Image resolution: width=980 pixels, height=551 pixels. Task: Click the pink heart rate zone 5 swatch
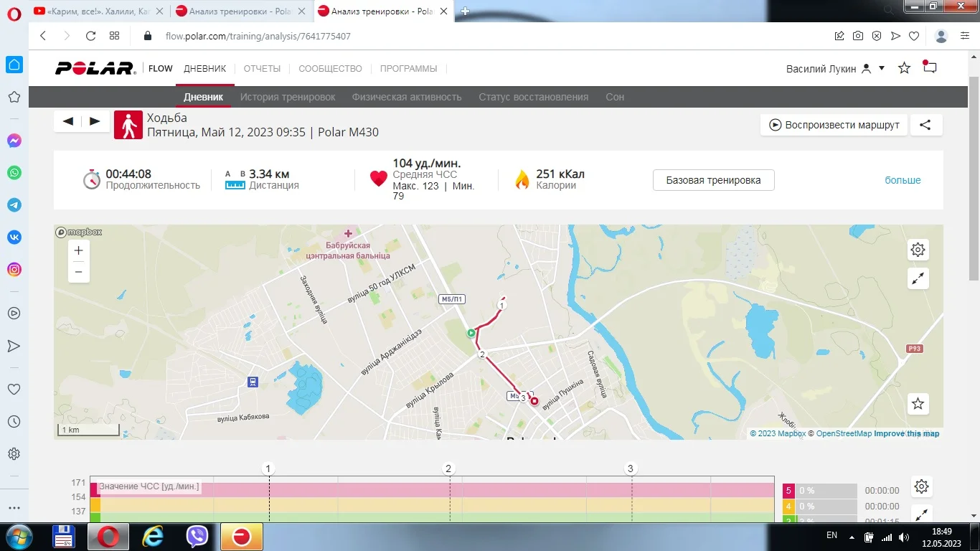(788, 491)
